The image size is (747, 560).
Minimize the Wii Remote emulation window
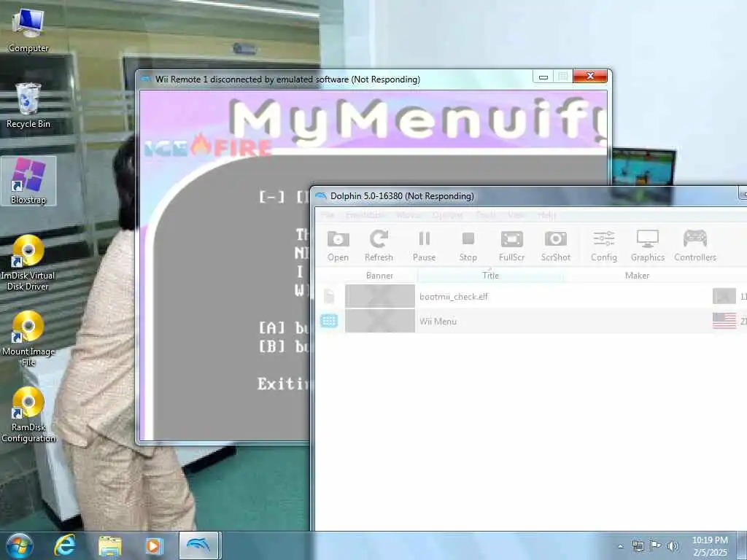point(543,77)
